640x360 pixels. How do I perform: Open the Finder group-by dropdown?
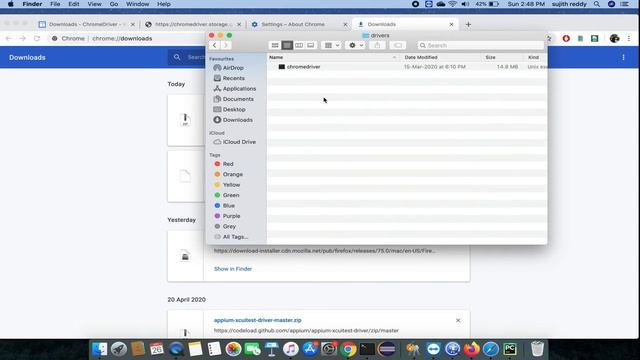coord(331,45)
